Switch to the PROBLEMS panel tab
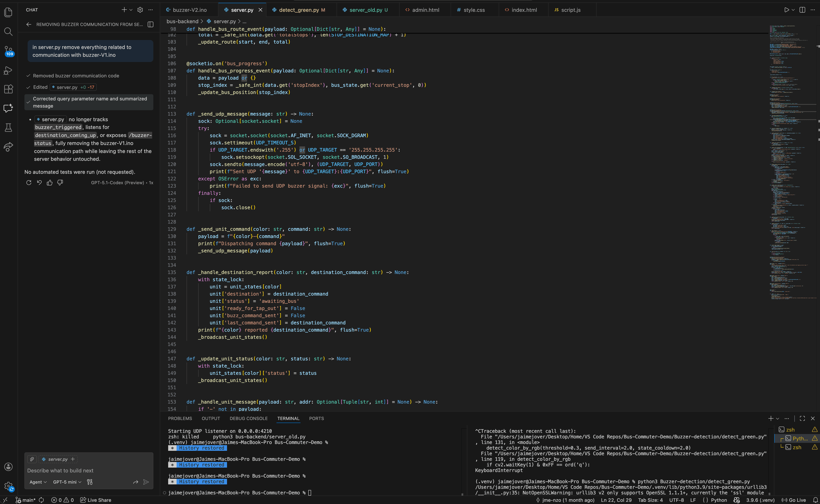Image resolution: width=820 pixels, height=504 pixels. tap(180, 418)
